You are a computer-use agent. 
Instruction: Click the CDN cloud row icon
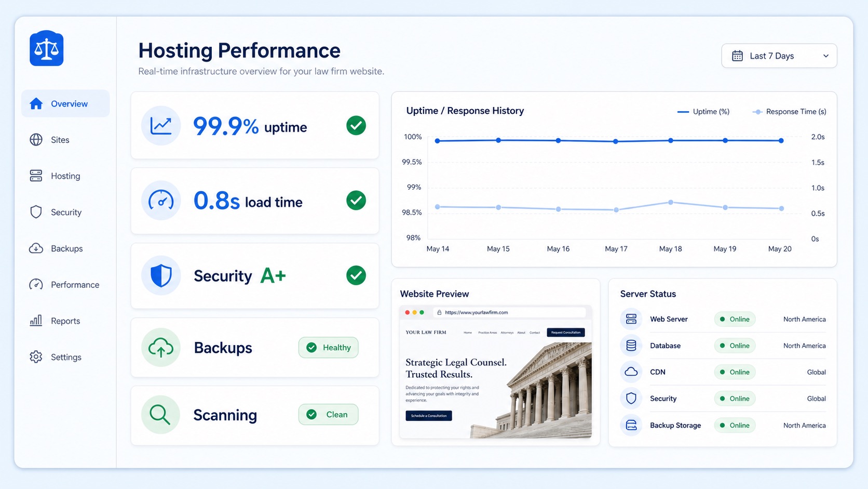coord(631,372)
